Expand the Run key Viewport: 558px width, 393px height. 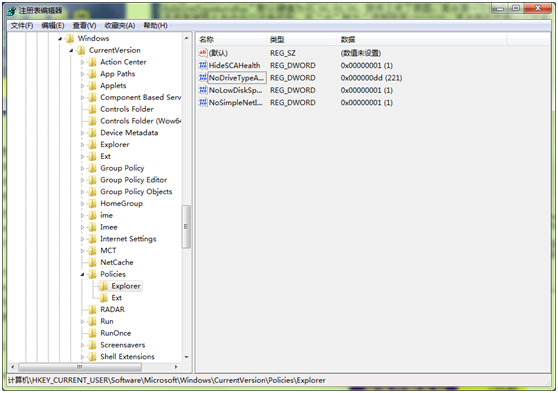[x=82, y=321]
